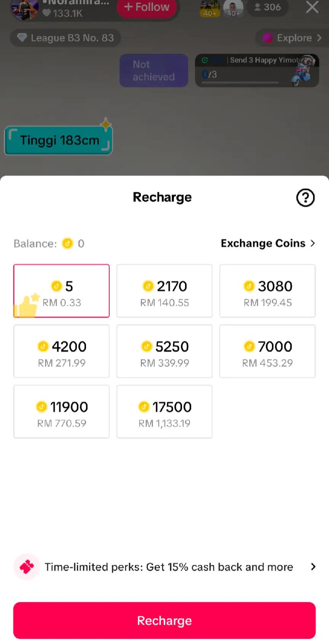This screenshot has width=329, height=644.
Task: Tap the time-limited perks ticket icon
Action: pos(27,567)
